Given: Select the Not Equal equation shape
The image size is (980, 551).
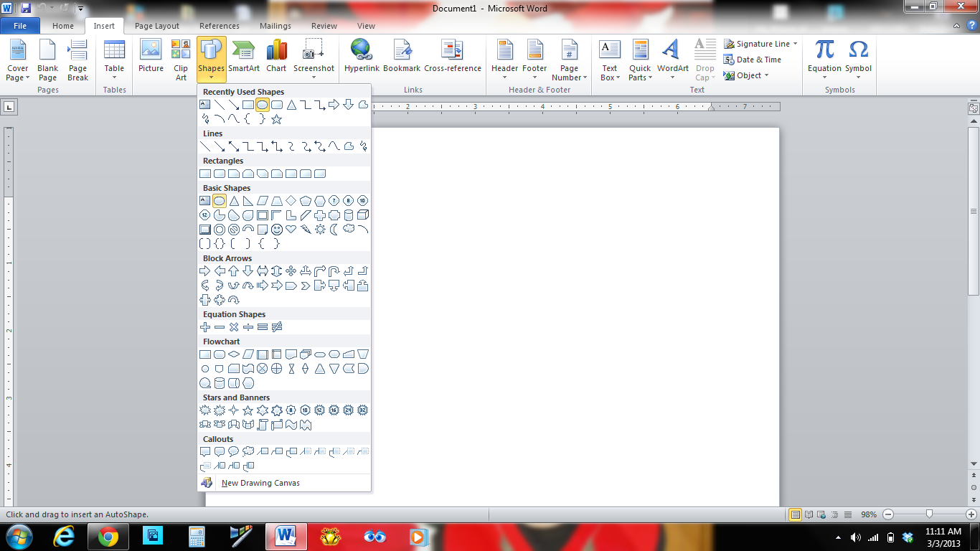Looking at the screenshot, I should (x=277, y=327).
